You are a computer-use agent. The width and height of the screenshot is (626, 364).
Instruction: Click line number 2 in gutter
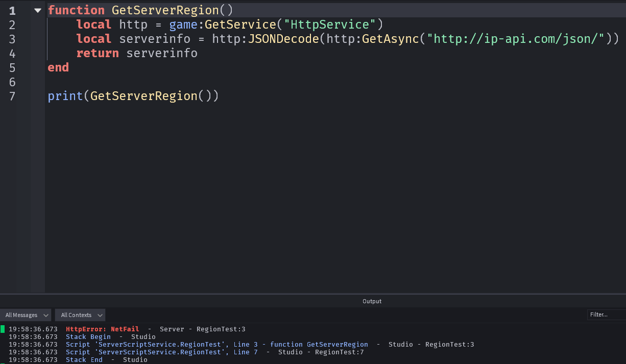tap(12, 25)
